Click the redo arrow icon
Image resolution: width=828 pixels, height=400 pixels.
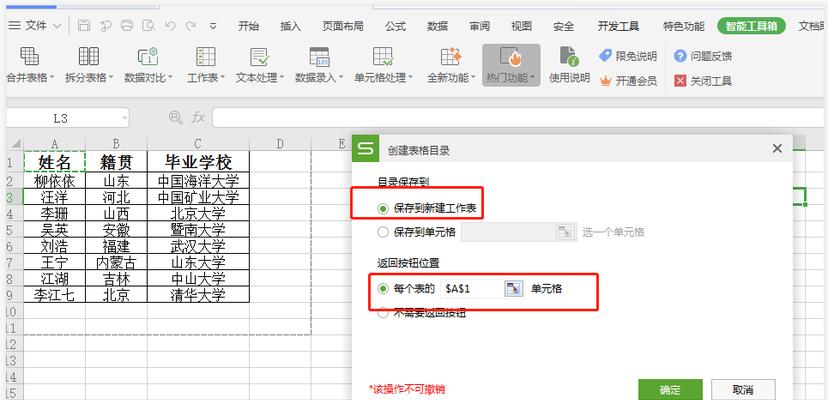(x=191, y=25)
